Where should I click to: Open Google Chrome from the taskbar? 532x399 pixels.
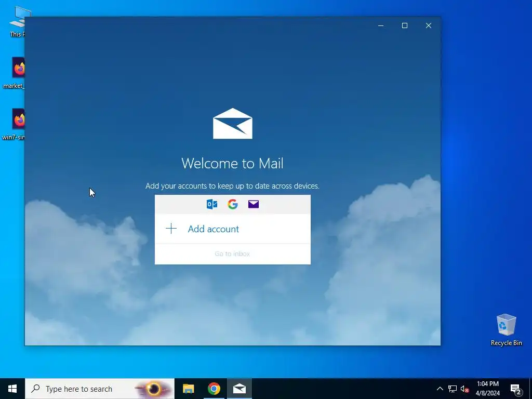click(214, 389)
